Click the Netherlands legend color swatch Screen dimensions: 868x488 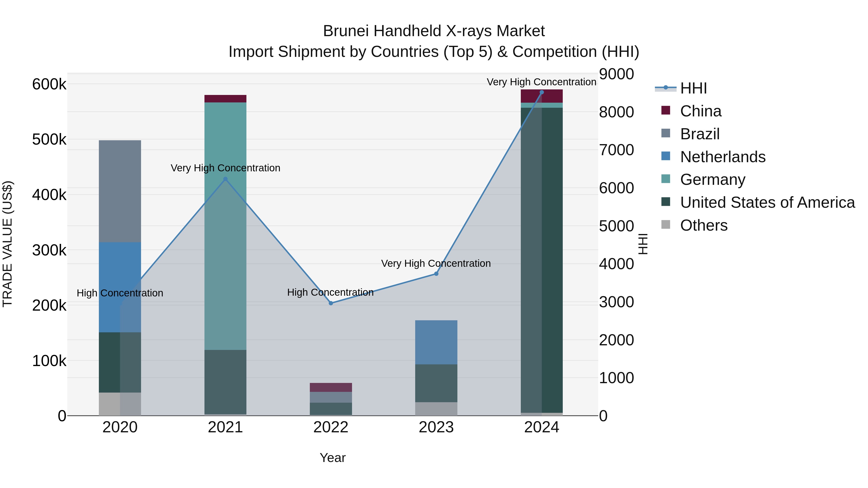665,156
